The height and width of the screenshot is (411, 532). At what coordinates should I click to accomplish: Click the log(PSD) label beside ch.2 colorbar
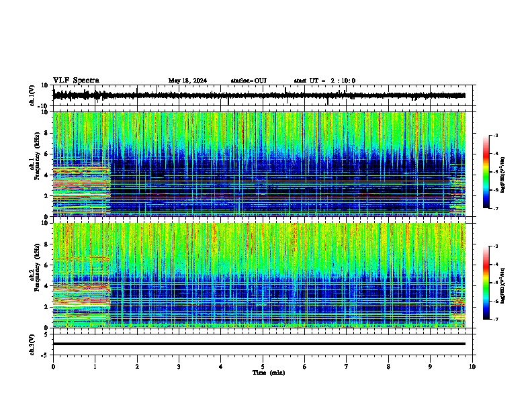click(x=502, y=285)
